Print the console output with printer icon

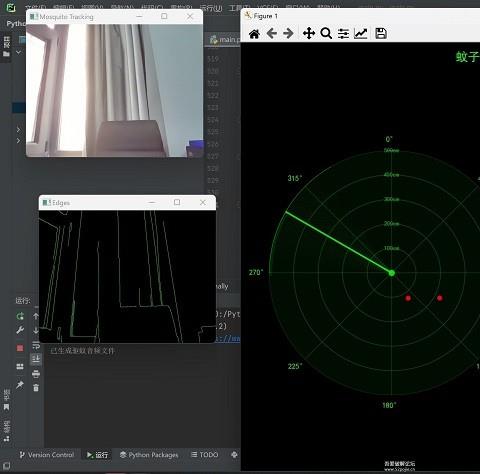36,374
